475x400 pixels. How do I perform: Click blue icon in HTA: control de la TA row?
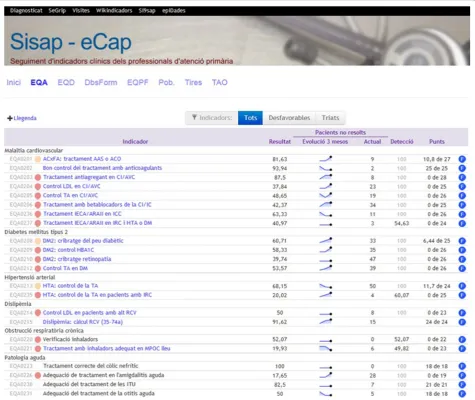[x=462, y=286]
